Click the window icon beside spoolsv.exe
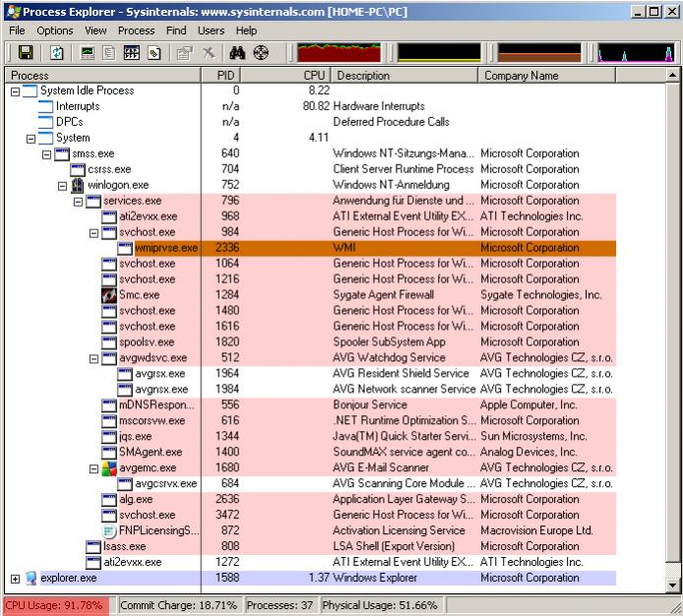 [x=109, y=342]
